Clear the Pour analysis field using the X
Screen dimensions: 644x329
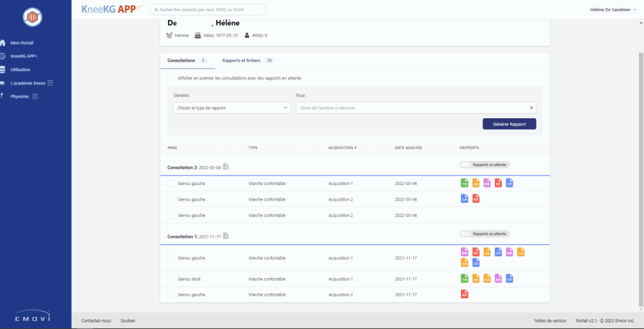click(x=531, y=108)
